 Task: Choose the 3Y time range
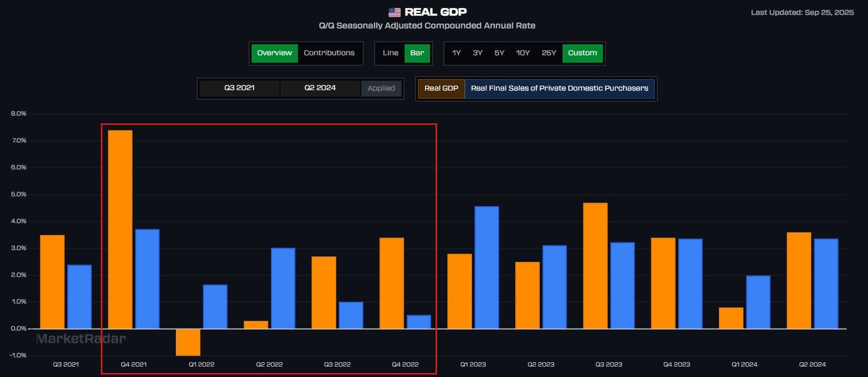[x=477, y=53]
